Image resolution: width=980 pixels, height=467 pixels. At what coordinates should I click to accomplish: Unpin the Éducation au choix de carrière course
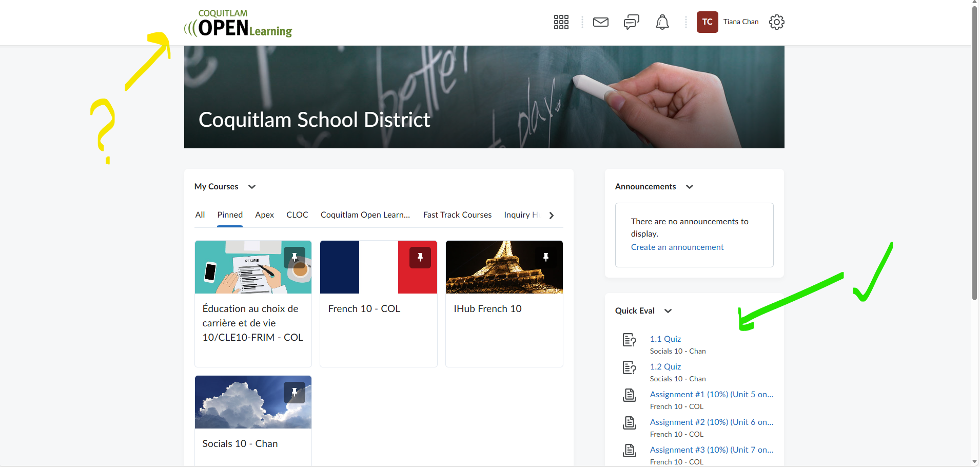pyautogui.click(x=295, y=258)
